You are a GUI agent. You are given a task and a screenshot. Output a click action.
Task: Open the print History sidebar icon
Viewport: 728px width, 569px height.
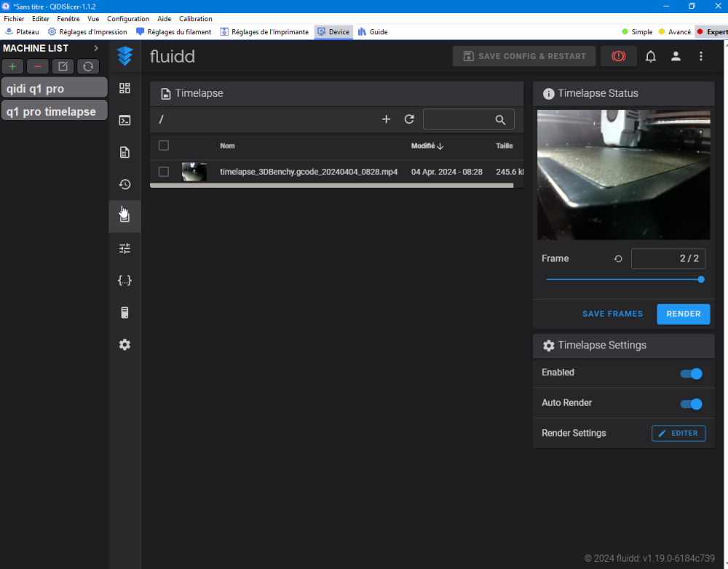[124, 184]
